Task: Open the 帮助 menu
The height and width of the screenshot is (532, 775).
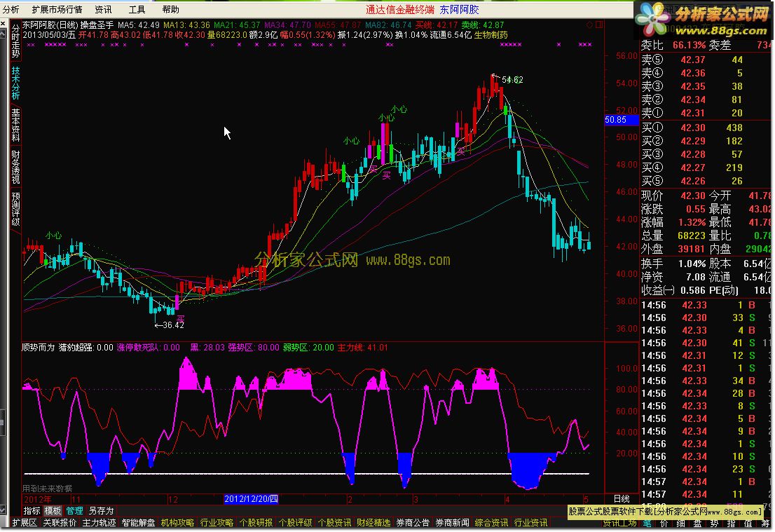Action: coord(170,9)
